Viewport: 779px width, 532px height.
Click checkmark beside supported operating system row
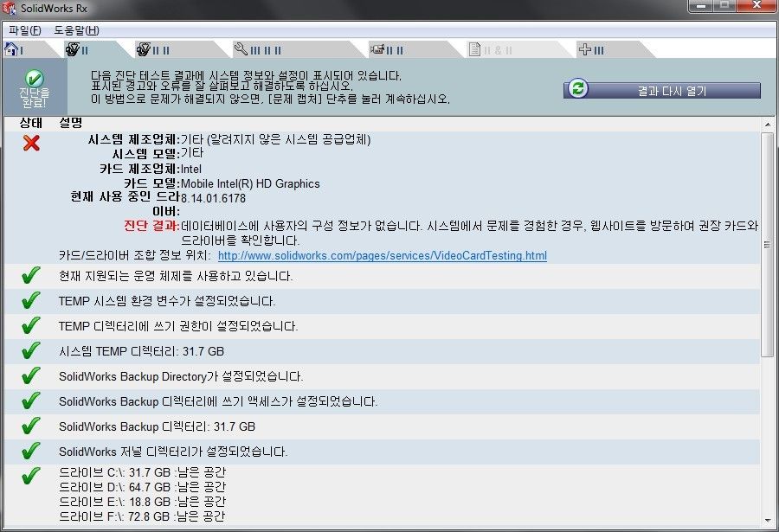click(x=31, y=275)
